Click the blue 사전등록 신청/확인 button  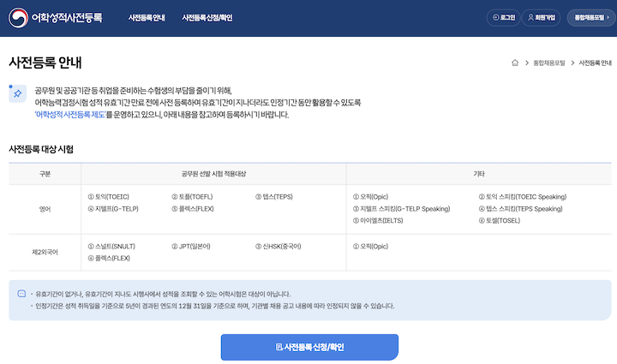pyautogui.click(x=309, y=347)
